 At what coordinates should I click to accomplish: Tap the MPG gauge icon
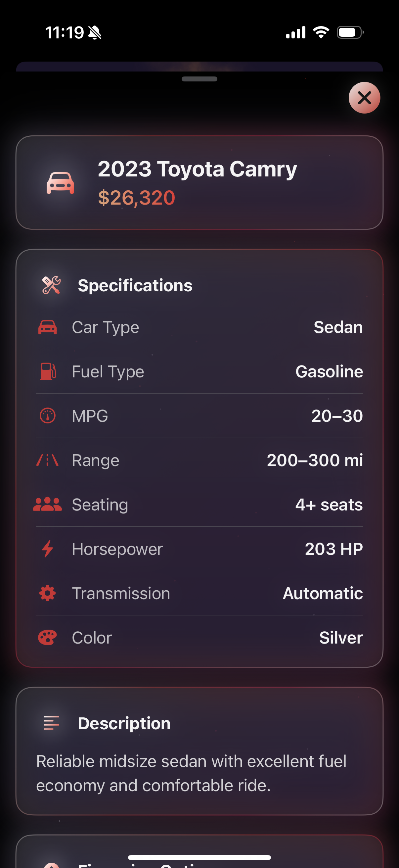coord(47,415)
